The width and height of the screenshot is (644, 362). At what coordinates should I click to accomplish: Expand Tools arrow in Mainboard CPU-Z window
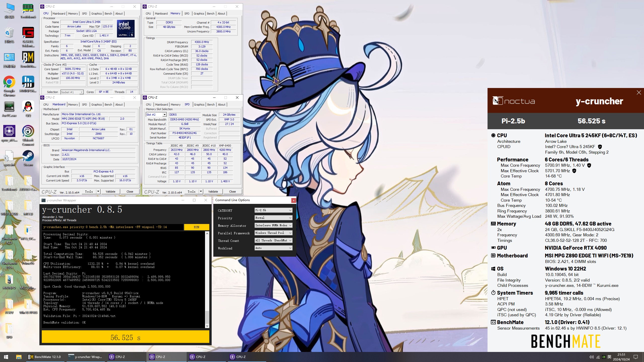click(98, 192)
